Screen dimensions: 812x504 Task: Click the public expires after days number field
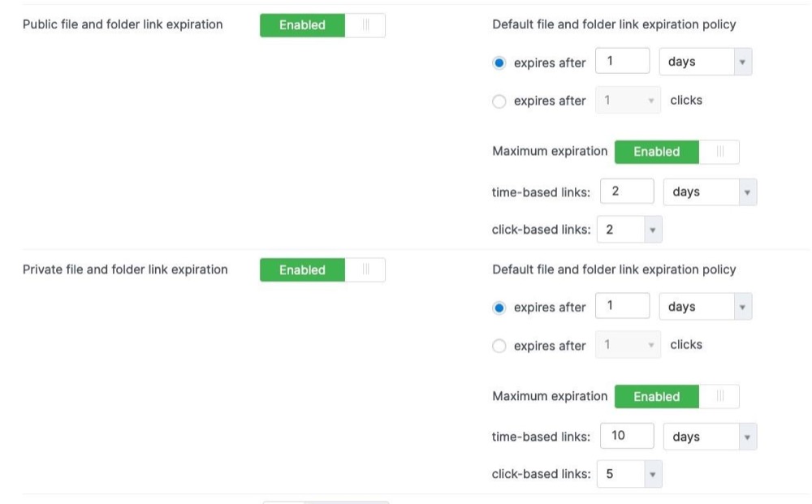click(623, 61)
